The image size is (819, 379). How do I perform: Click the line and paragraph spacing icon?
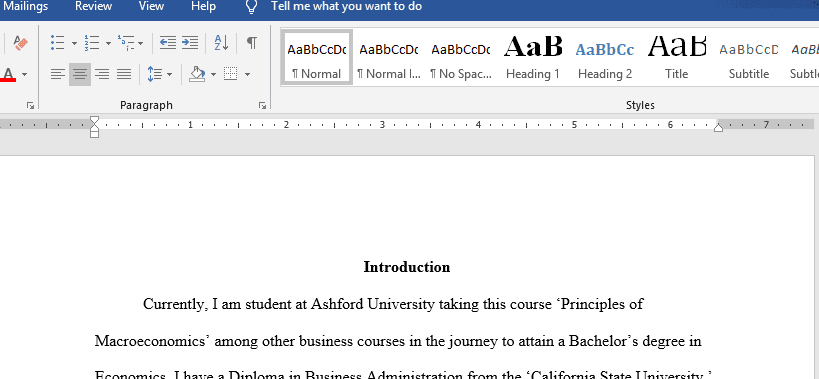click(155, 74)
